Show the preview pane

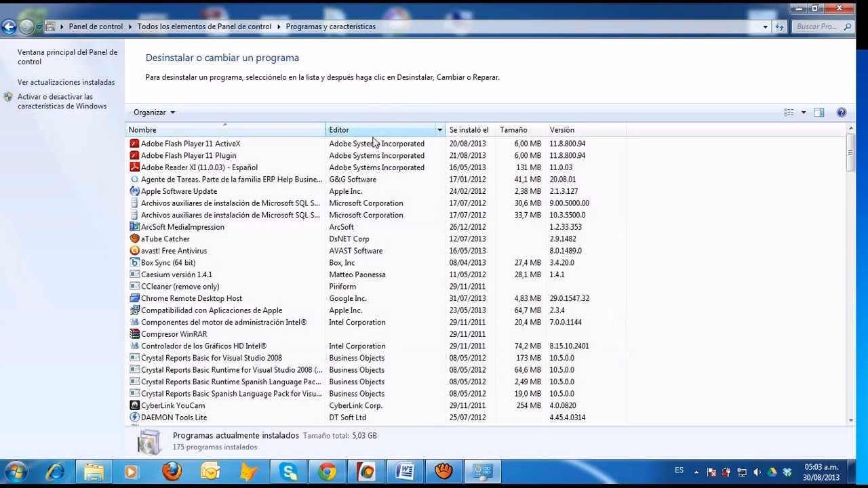point(818,113)
